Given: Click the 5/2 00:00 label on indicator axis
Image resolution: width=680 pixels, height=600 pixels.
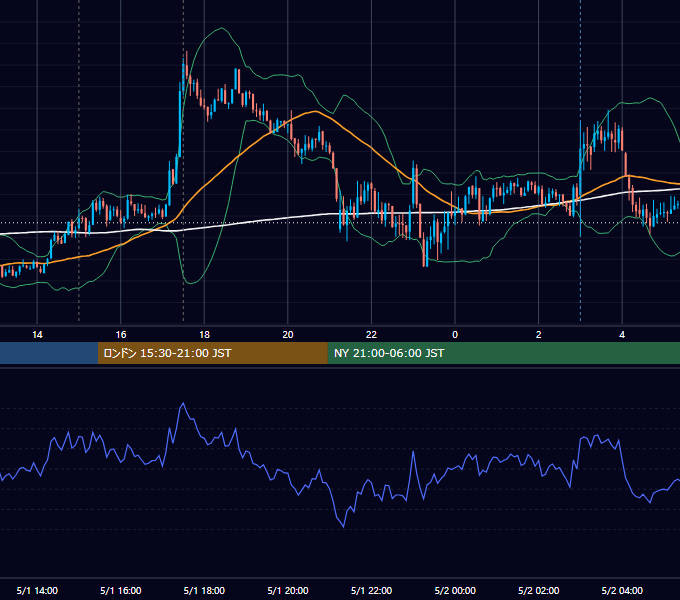Looking at the screenshot, I should (x=455, y=590).
